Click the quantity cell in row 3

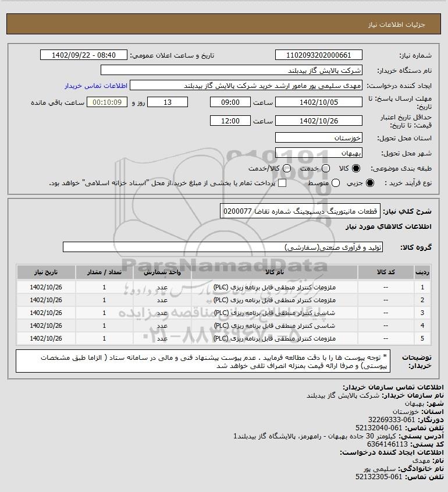click(x=104, y=313)
